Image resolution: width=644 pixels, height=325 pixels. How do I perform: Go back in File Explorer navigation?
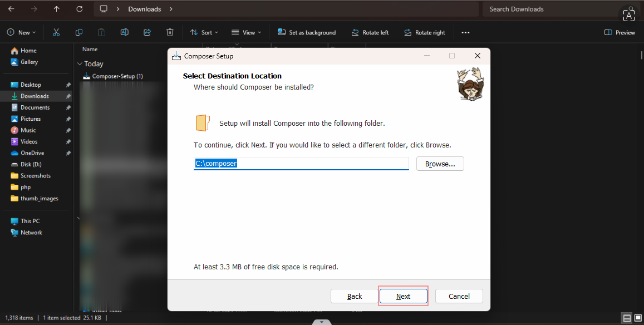click(11, 9)
